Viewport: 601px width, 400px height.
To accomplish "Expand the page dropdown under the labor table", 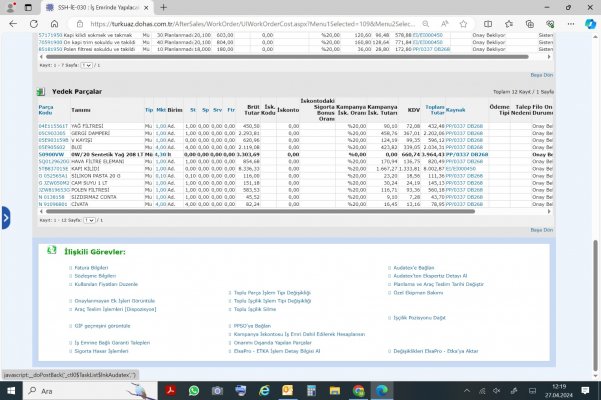I will click(86, 65).
